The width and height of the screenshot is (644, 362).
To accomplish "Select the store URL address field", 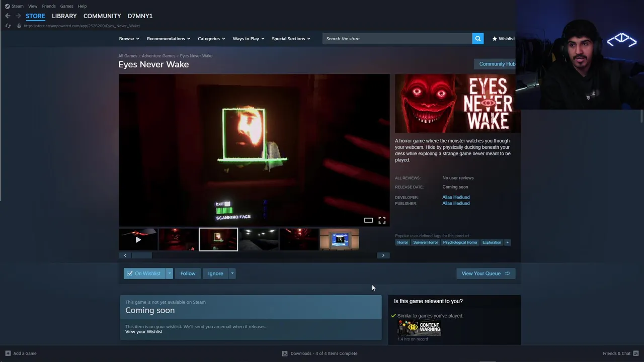I will tap(82, 26).
